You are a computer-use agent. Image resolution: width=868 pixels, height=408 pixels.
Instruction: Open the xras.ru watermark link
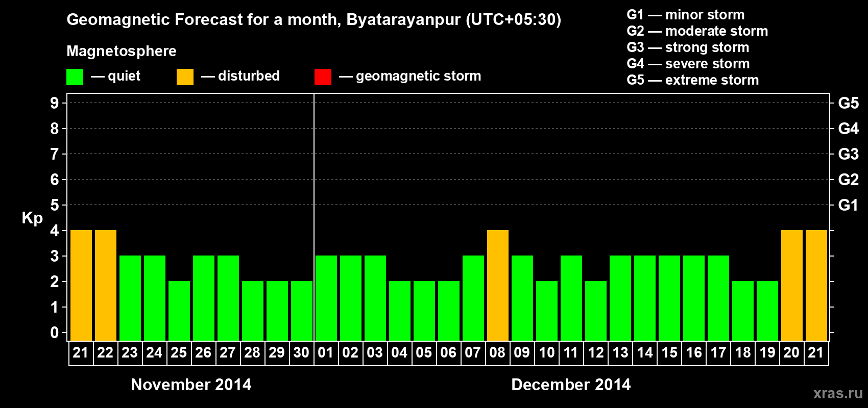[838, 393]
